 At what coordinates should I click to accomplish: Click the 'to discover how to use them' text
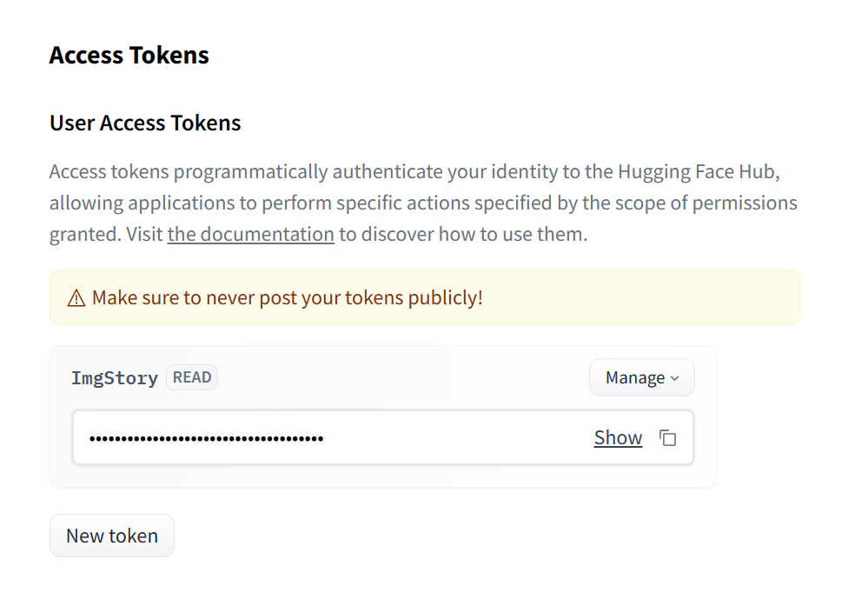point(463,234)
